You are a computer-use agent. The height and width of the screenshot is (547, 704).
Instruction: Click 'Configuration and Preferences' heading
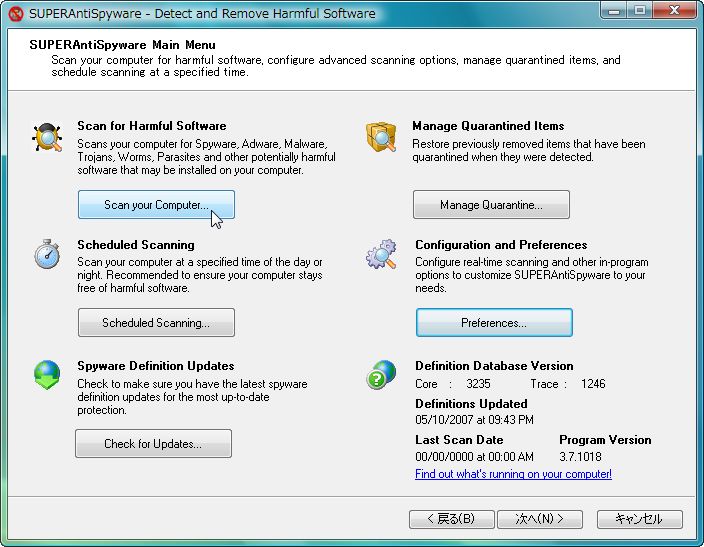coord(501,245)
